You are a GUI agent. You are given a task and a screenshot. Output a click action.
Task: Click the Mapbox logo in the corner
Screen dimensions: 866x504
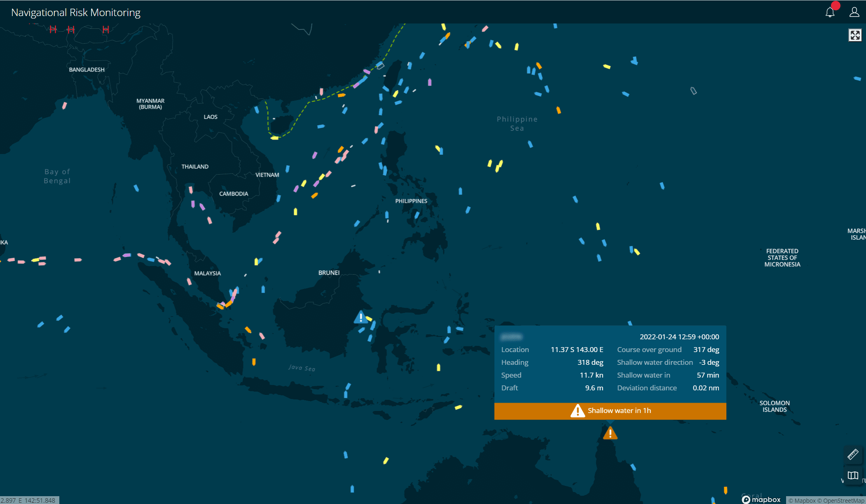(762, 499)
